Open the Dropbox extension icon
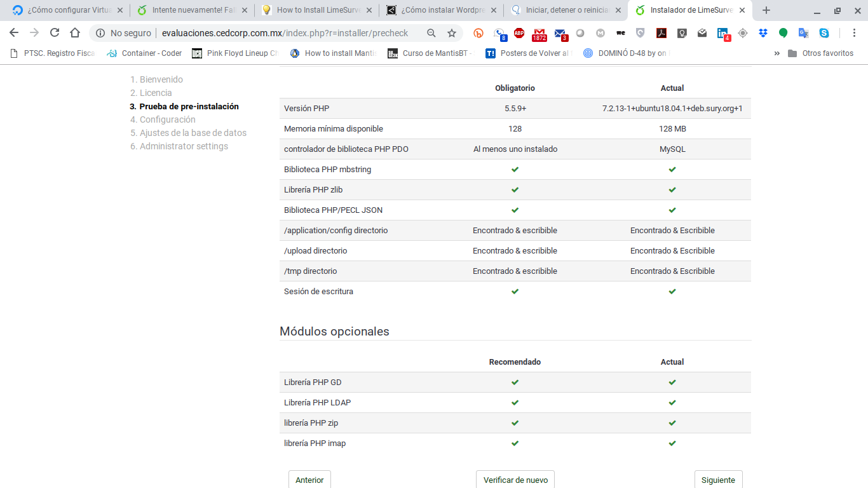The width and height of the screenshot is (868, 488). 763,33
